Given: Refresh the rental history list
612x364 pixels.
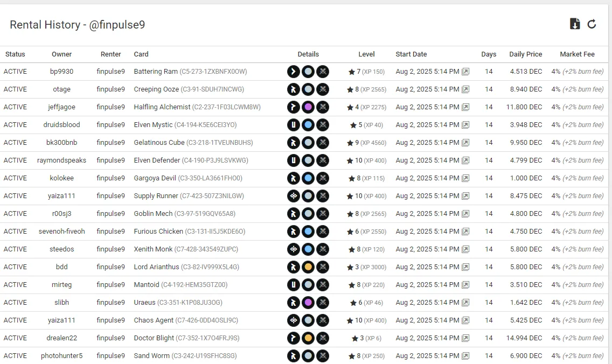Looking at the screenshot, I should click(x=592, y=24).
